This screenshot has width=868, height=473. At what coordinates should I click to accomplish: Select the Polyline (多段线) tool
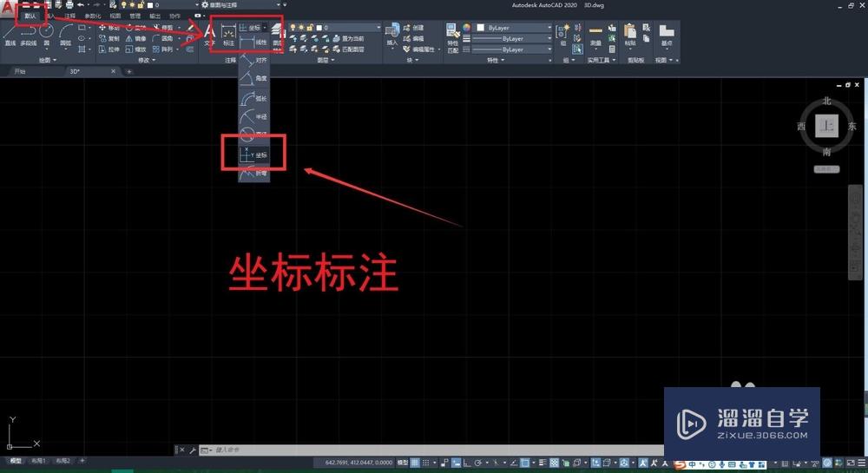coord(29,35)
